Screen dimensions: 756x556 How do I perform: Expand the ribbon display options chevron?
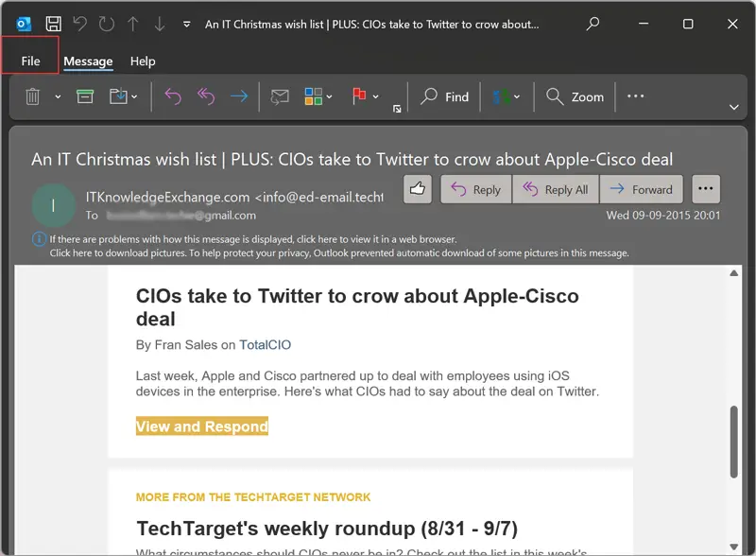coord(734,107)
